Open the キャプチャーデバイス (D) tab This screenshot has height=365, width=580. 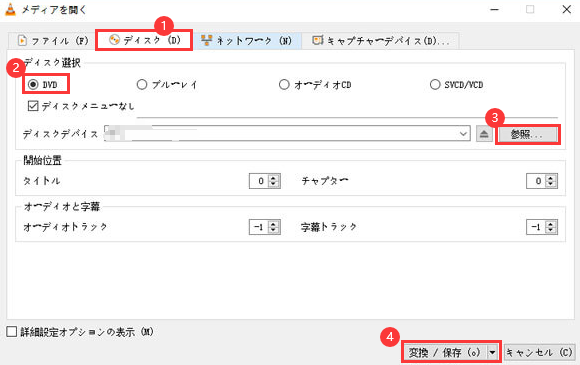click(380, 40)
